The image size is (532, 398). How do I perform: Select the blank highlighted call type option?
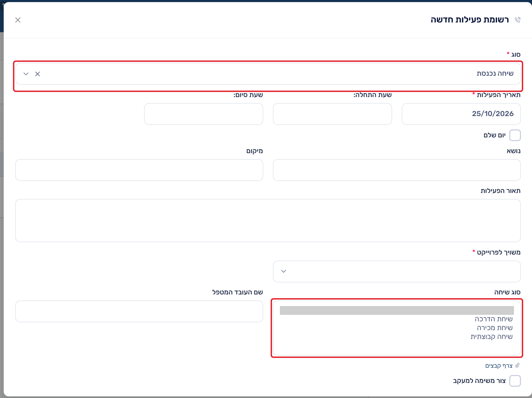tap(397, 310)
